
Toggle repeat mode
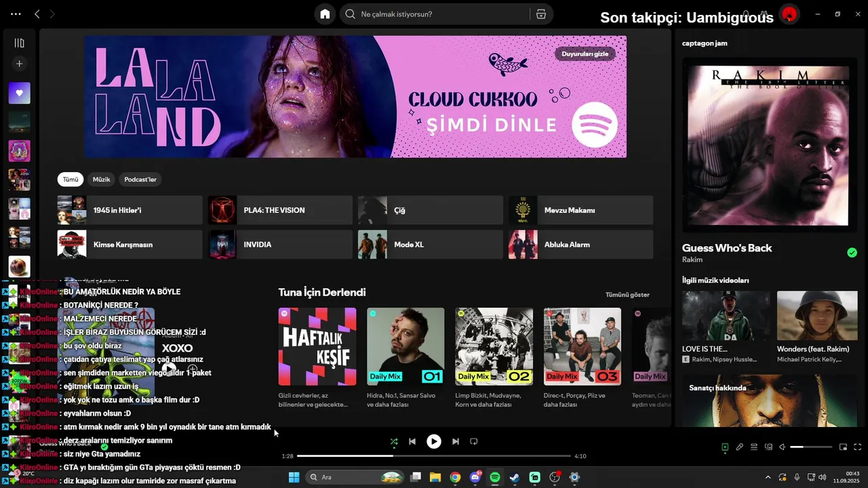pyautogui.click(x=474, y=441)
